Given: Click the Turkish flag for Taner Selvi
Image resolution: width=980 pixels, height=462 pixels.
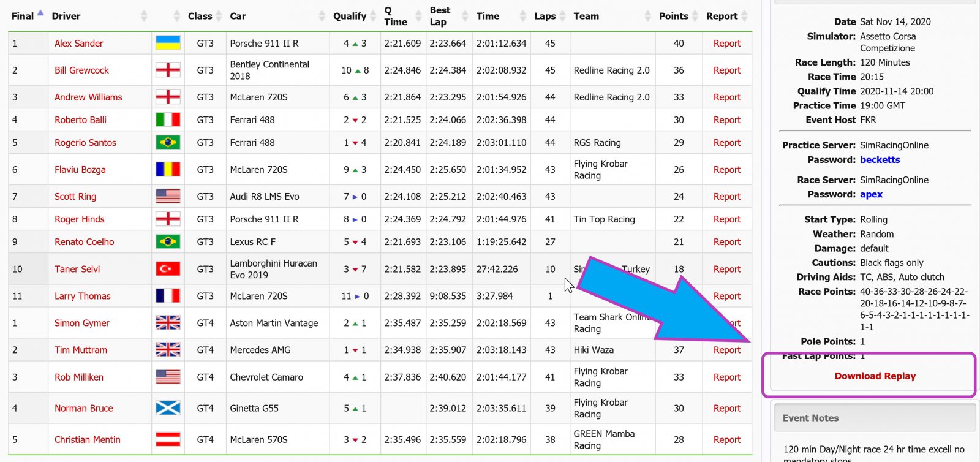Looking at the screenshot, I should point(168,269).
